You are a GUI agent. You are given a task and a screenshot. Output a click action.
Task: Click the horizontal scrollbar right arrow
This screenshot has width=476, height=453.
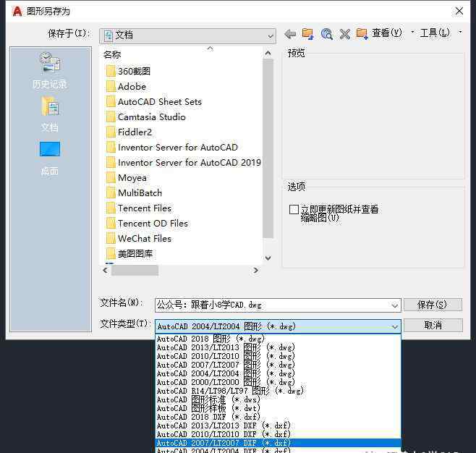(256, 270)
